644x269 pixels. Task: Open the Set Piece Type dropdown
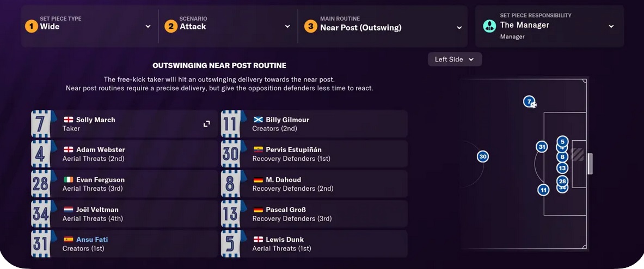tap(148, 26)
